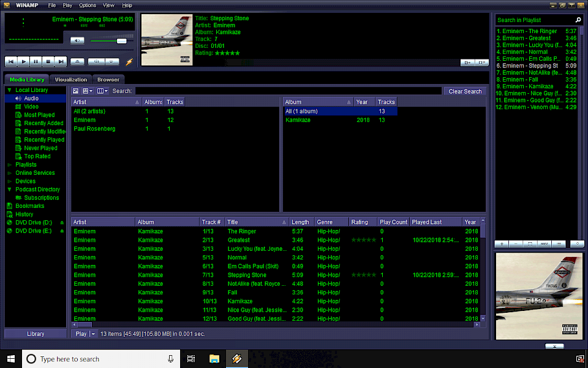The width and height of the screenshot is (588, 368).
Task: Click the Play button in the status bar
Action: (81, 334)
